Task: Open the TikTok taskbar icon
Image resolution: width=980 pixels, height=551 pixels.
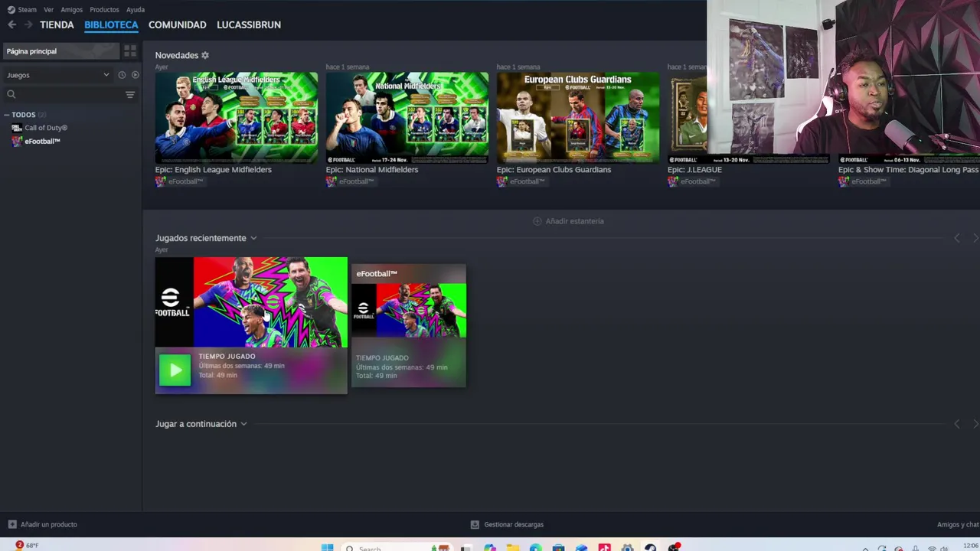Action: coord(604,546)
